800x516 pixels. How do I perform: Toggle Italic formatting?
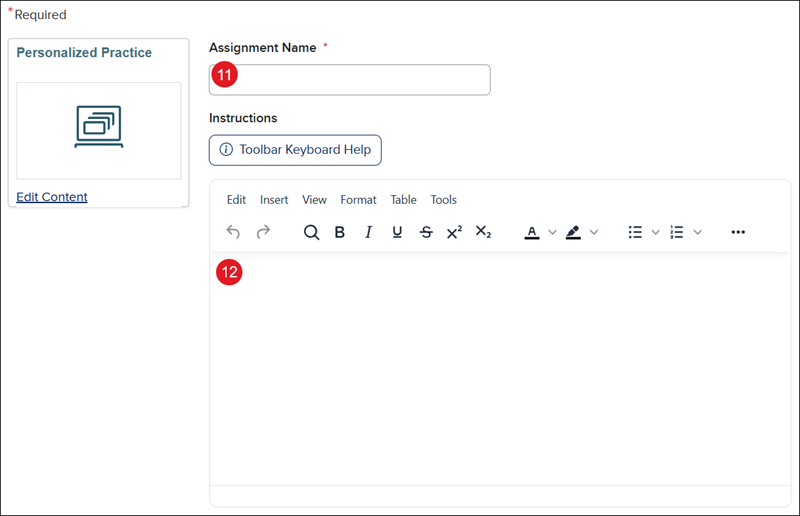pos(368,232)
